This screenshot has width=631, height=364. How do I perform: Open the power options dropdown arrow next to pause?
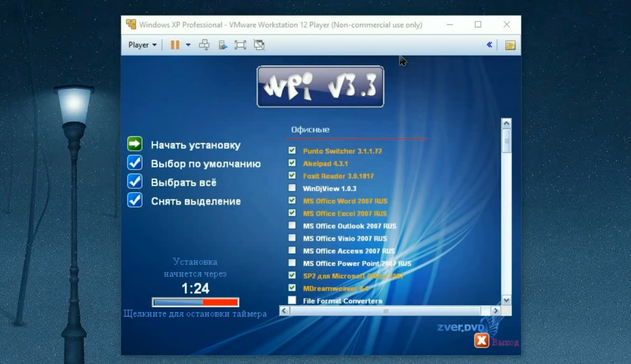pyautogui.click(x=188, y=45)
